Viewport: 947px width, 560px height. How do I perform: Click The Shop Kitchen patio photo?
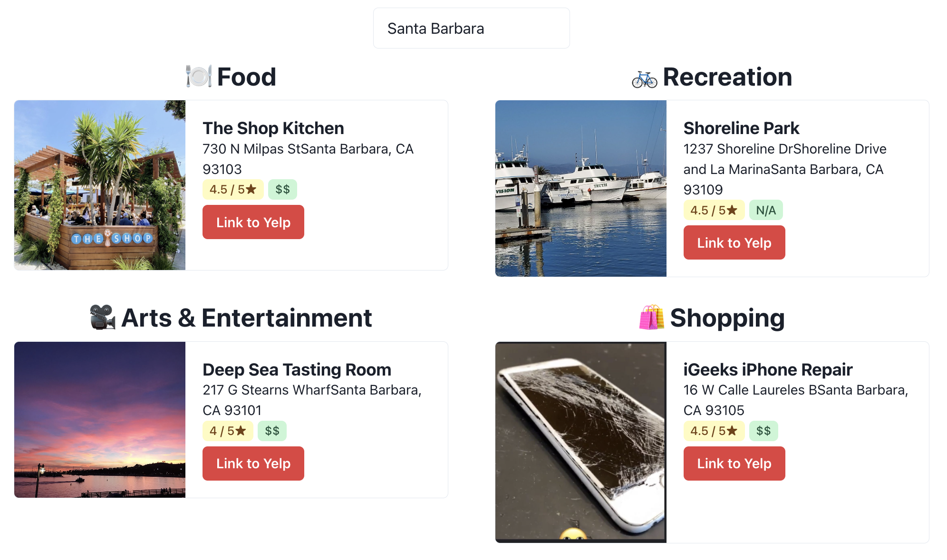(100, 185)
